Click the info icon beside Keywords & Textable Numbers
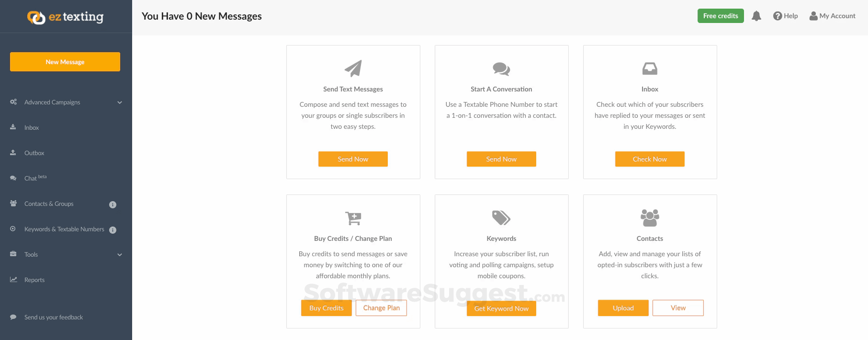 point(113,230)
